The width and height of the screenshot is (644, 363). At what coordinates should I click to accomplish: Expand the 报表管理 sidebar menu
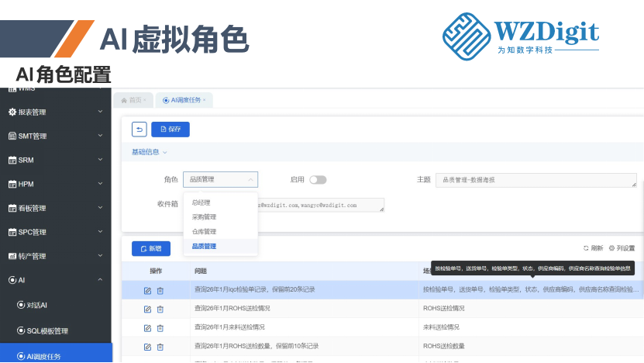(x=56, y=112)
